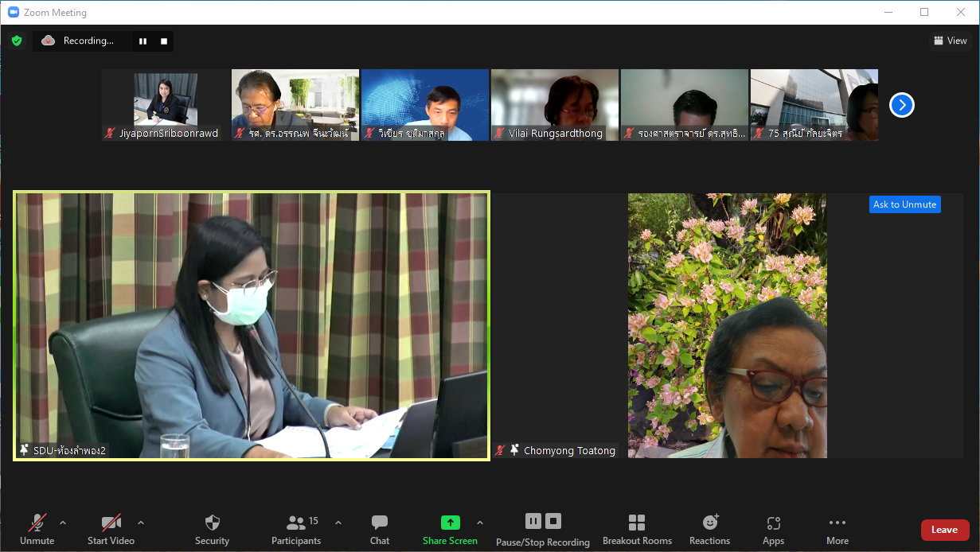Open the Reactions menu
Screen dimensions: 980x552
click(x=709, y=529)
